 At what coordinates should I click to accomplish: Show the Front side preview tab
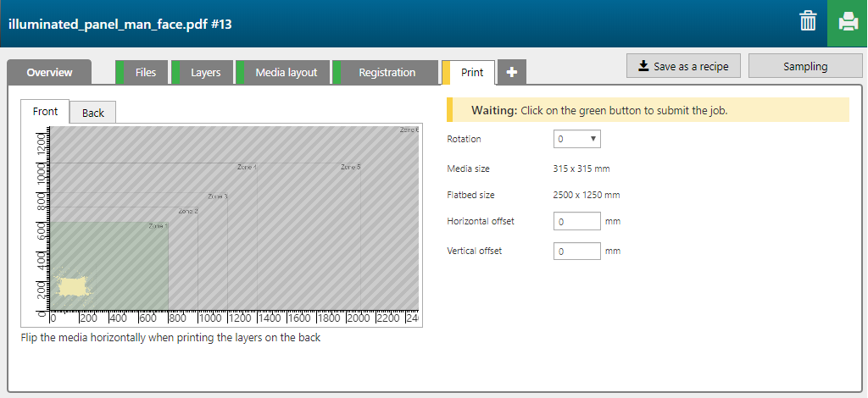(x=45, y=112)
